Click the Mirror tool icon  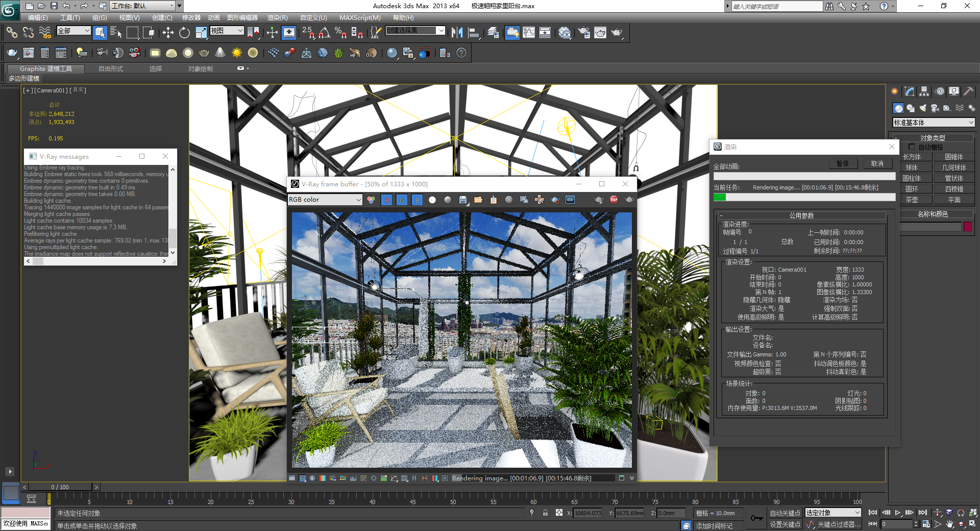pos(457,33)
